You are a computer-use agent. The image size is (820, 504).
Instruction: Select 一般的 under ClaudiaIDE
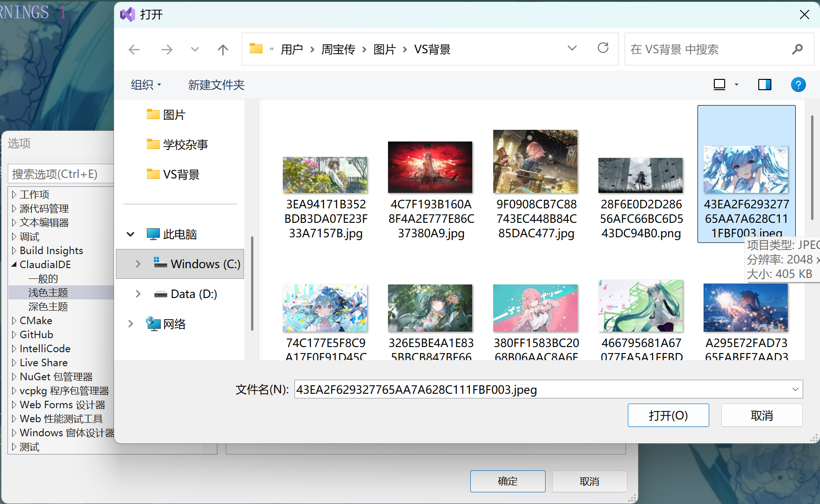43,278
